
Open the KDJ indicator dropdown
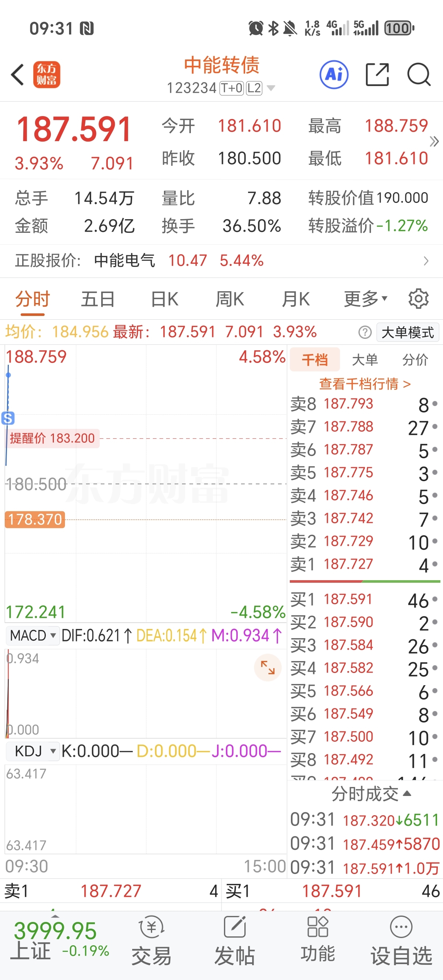(33, 751)
